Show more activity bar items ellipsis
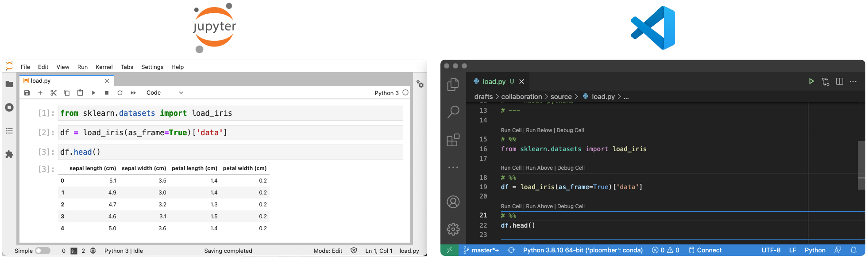 click(453, 168)
